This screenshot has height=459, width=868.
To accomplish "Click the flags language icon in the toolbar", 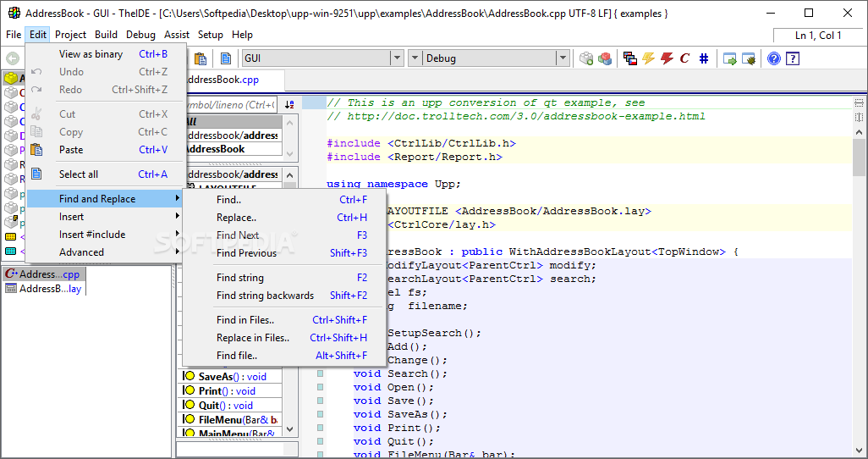I will point(630,58).
